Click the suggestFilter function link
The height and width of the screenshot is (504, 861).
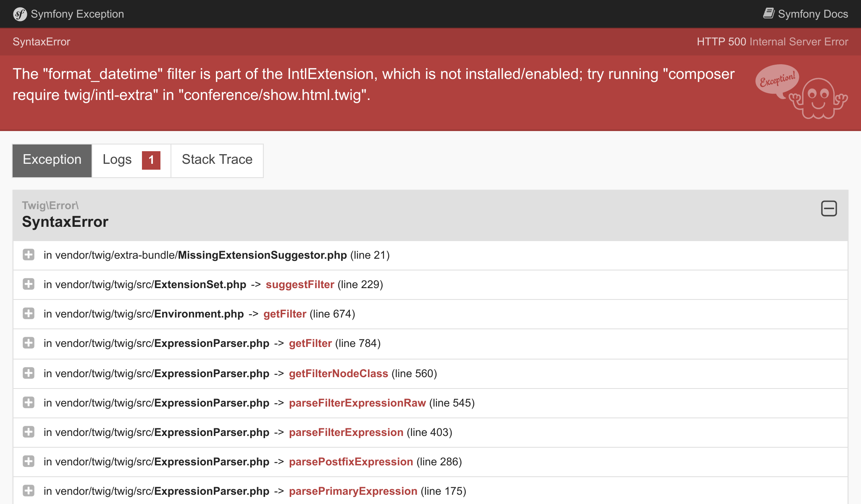click(299, 284)
